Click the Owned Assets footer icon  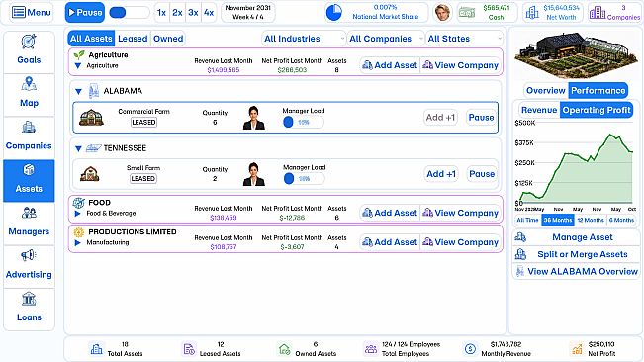pyautogui.click(x=284, y=349)
